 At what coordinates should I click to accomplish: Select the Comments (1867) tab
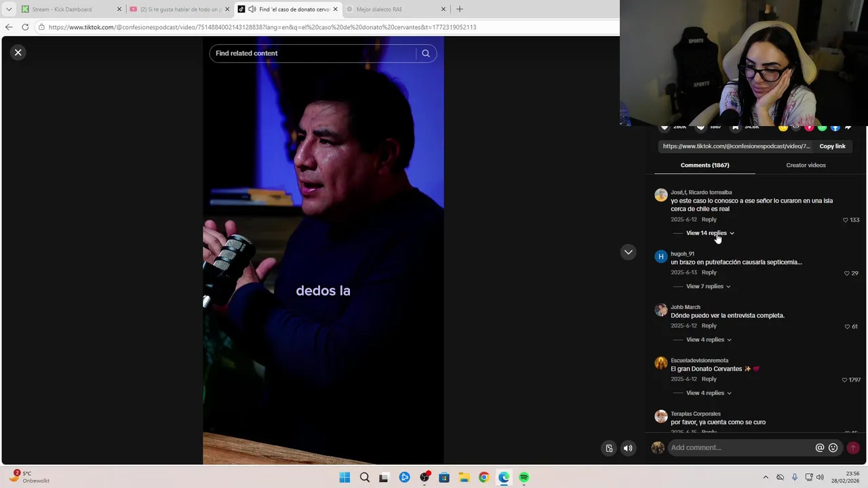pyautogui.click(x=705, y=165)
